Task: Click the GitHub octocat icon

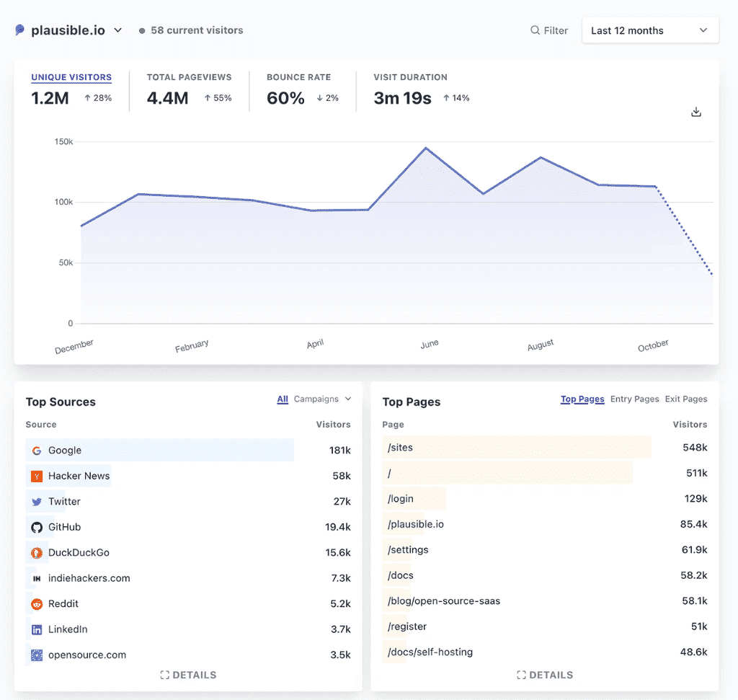Action: click(x=37, y=527)
